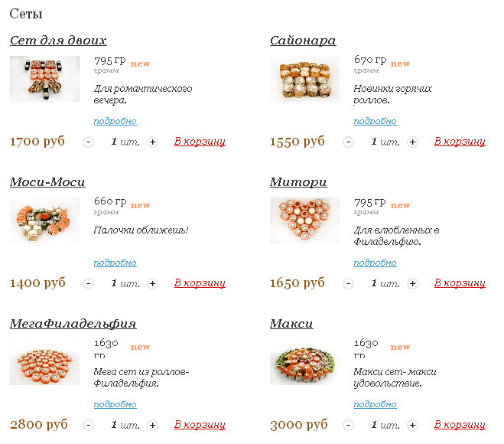
Task: Increase quantity for Сет для двоих
Action: [x=153, y=142]
